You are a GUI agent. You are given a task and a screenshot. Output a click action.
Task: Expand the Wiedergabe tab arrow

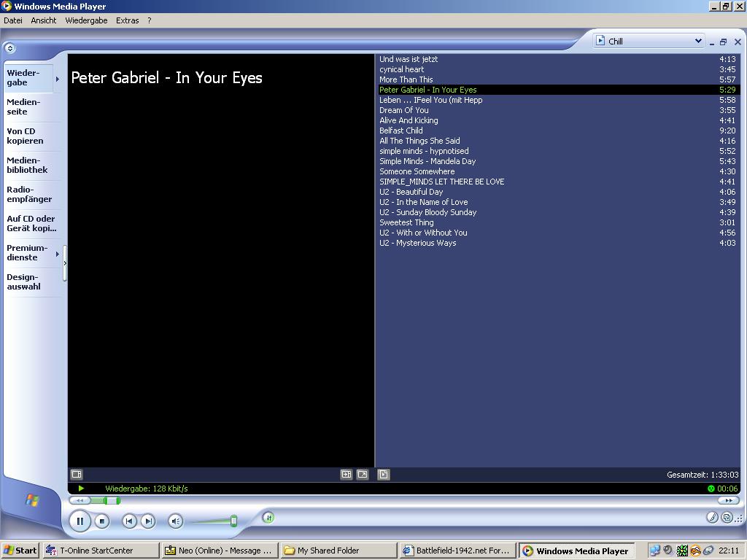(58, 79)
